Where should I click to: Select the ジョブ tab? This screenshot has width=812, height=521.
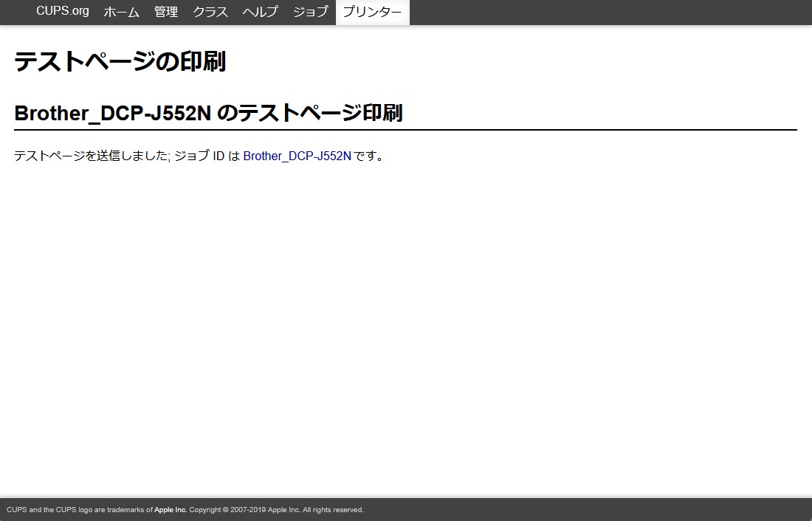coord(311,11)
